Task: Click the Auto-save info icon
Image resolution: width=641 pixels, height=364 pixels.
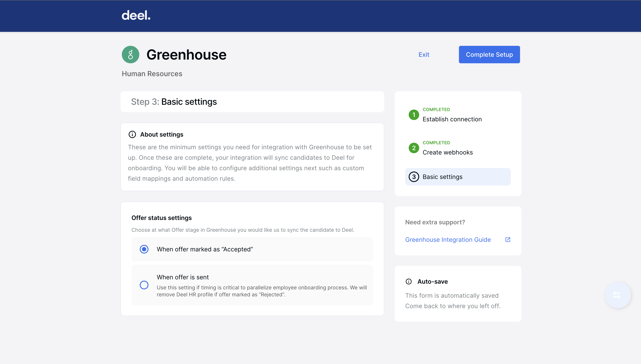Action: [409, 282]
